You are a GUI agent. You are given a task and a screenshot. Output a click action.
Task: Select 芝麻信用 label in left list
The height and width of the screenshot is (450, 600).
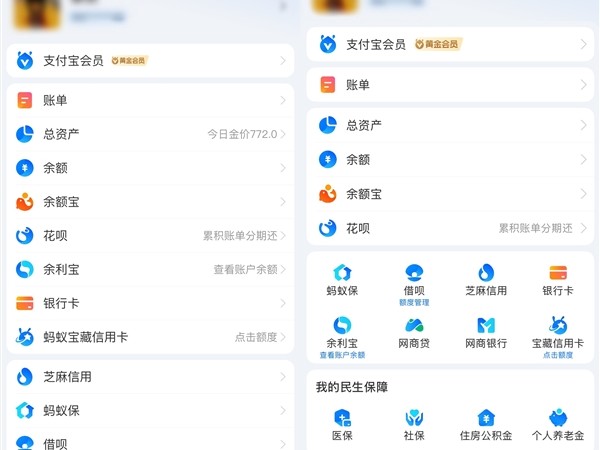(67, 377)
